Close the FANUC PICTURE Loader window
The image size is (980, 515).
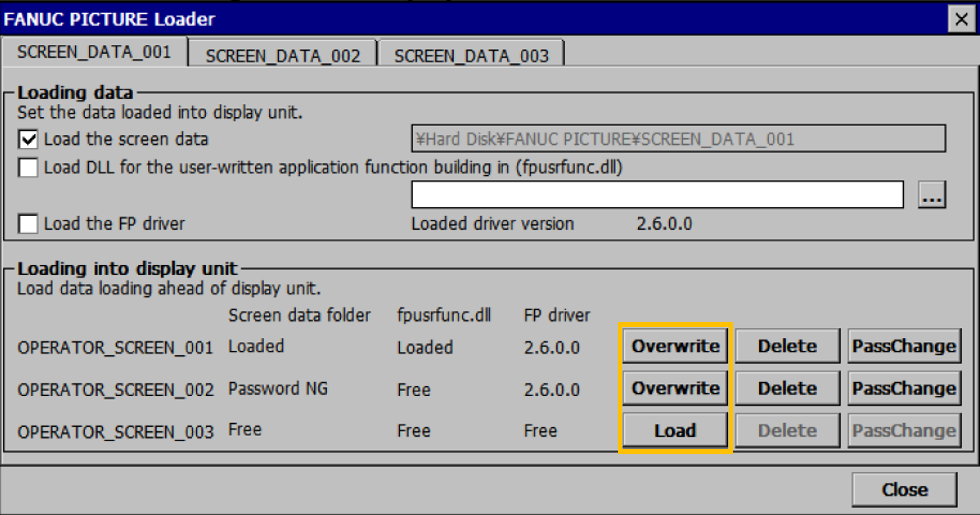click(x=961, y=19)
